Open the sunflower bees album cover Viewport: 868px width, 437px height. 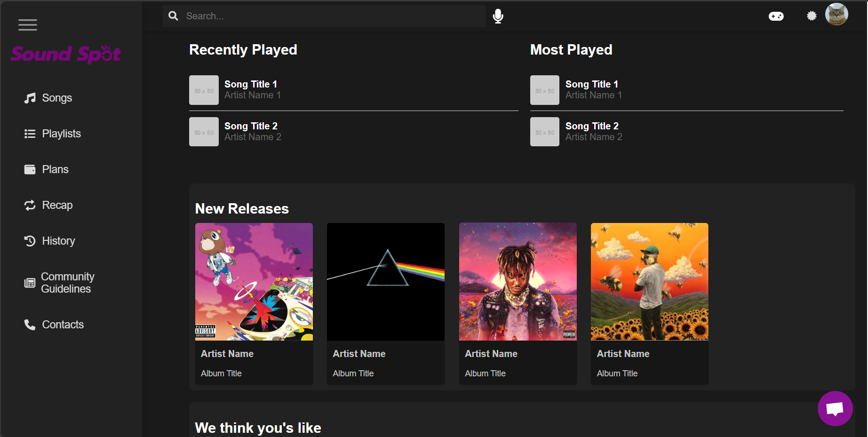point(650,282)
